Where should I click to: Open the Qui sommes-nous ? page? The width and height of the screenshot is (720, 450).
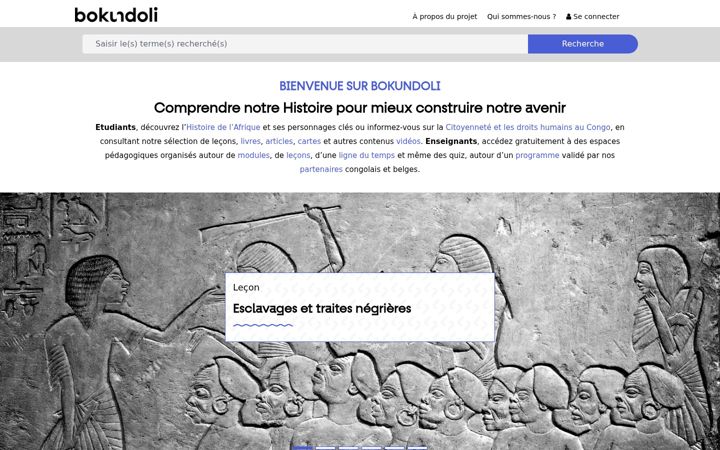521,17
